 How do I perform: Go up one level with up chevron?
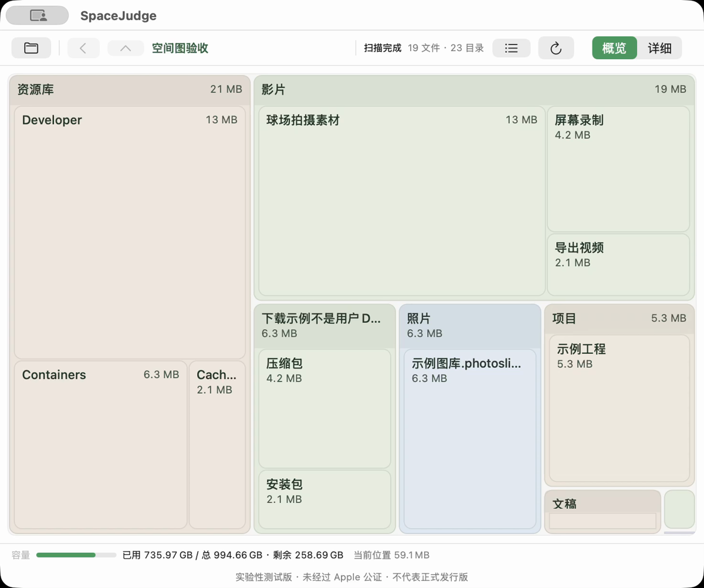tap(126, 48)
